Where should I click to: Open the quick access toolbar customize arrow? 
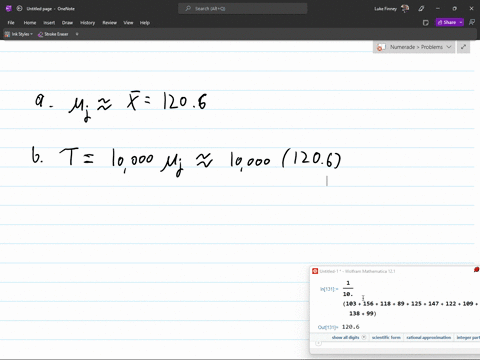[77, 34]
